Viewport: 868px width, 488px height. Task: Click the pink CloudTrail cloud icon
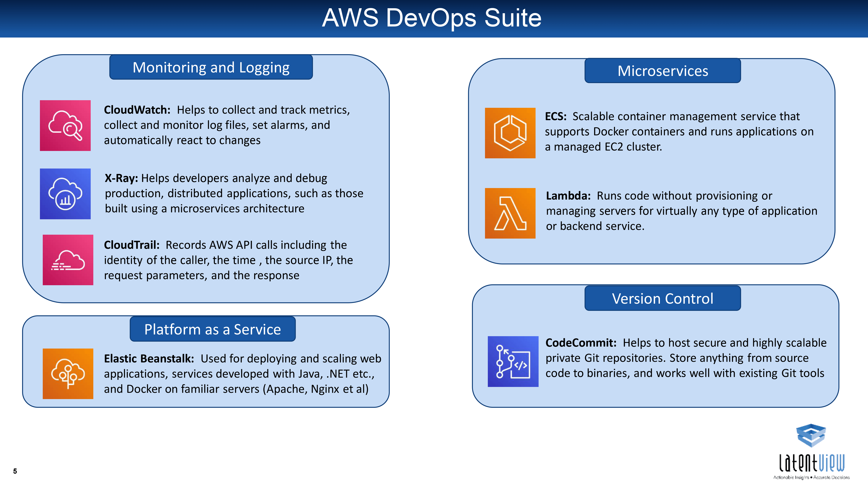(x=68, y=260)
